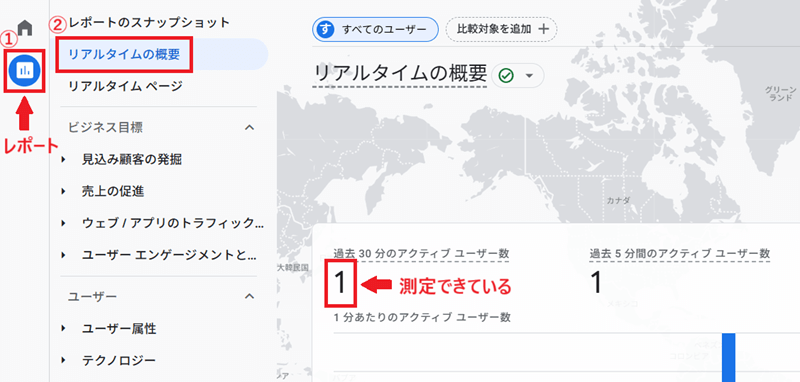This screenshot has height=382, width=800.
Task: Click the ビジネス目標 section header
Action: point(105,128)
